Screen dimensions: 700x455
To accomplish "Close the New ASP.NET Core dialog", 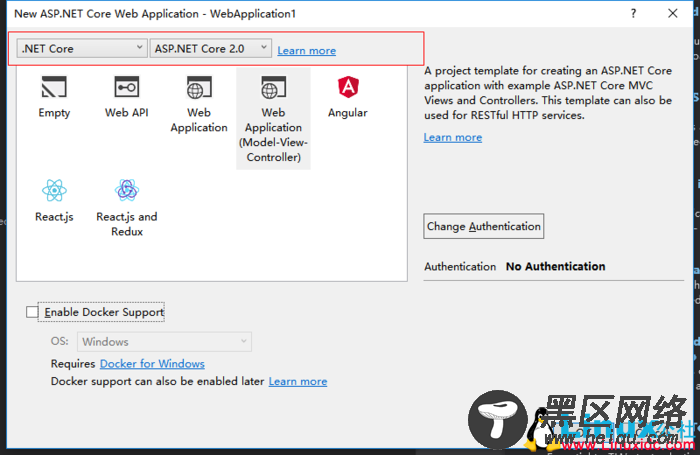I will point(673,13).
